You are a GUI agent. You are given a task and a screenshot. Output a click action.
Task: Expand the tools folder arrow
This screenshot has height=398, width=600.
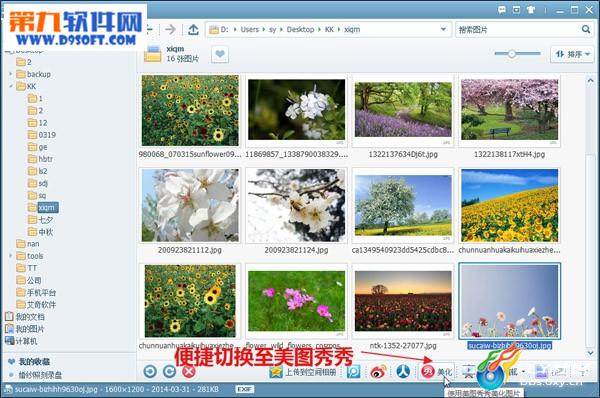pos(11,256)
